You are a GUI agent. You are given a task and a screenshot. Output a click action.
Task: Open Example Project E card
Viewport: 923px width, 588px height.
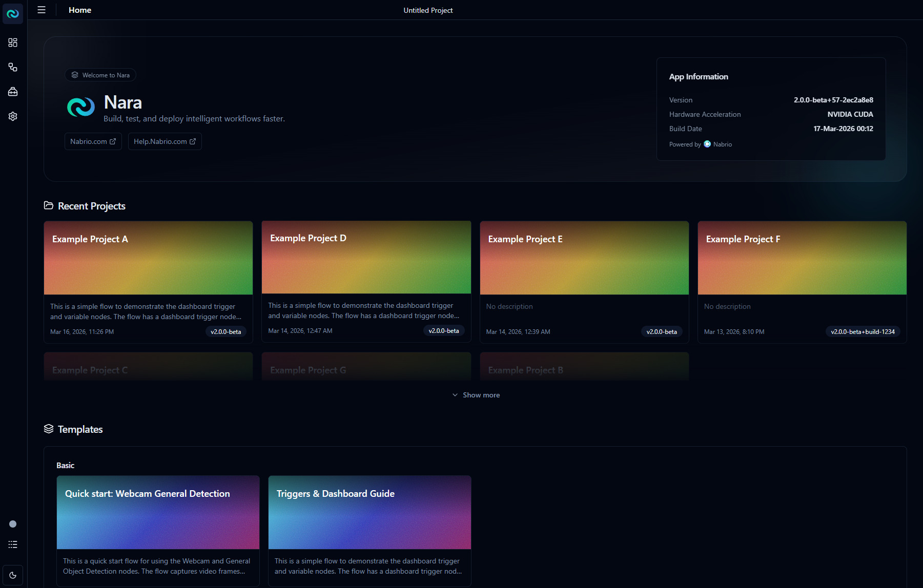click(x=584, y=282)
